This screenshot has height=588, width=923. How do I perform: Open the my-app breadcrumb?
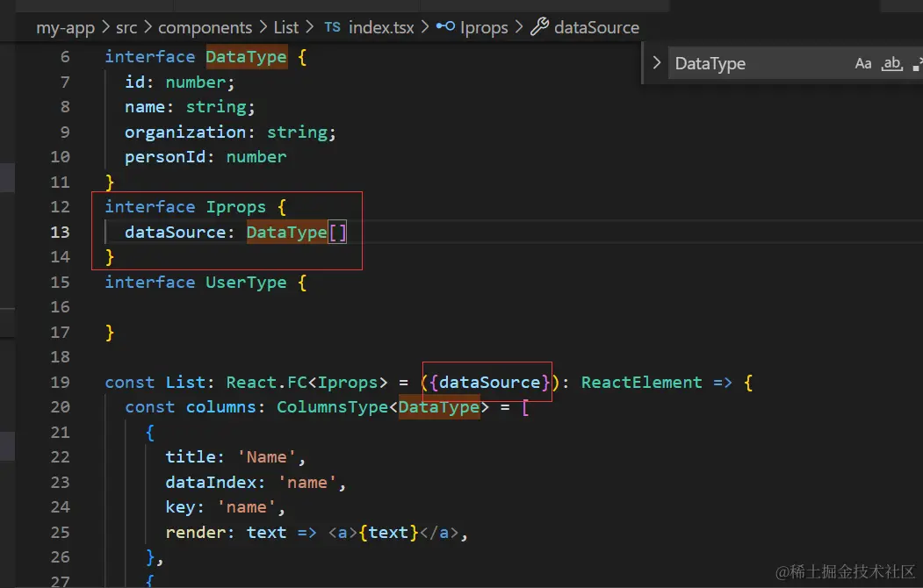(x=65, y=27)
